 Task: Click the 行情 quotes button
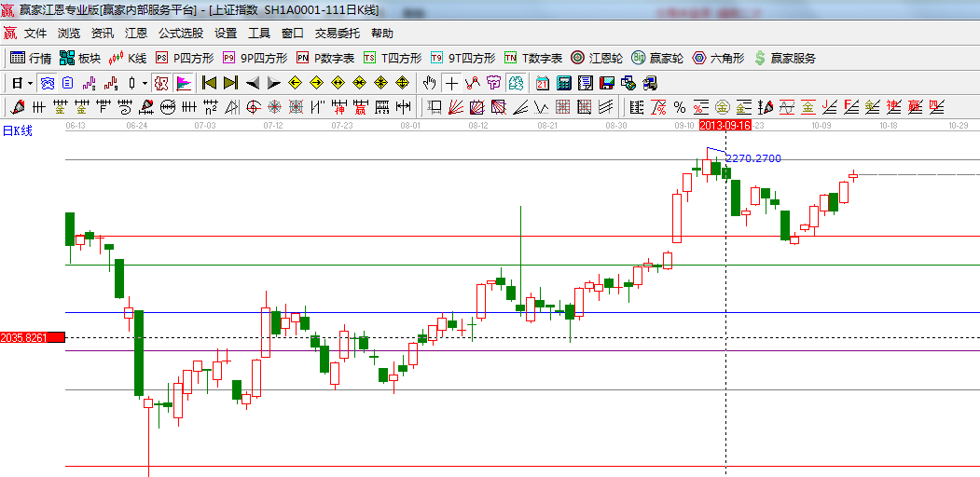pos(31,58)
